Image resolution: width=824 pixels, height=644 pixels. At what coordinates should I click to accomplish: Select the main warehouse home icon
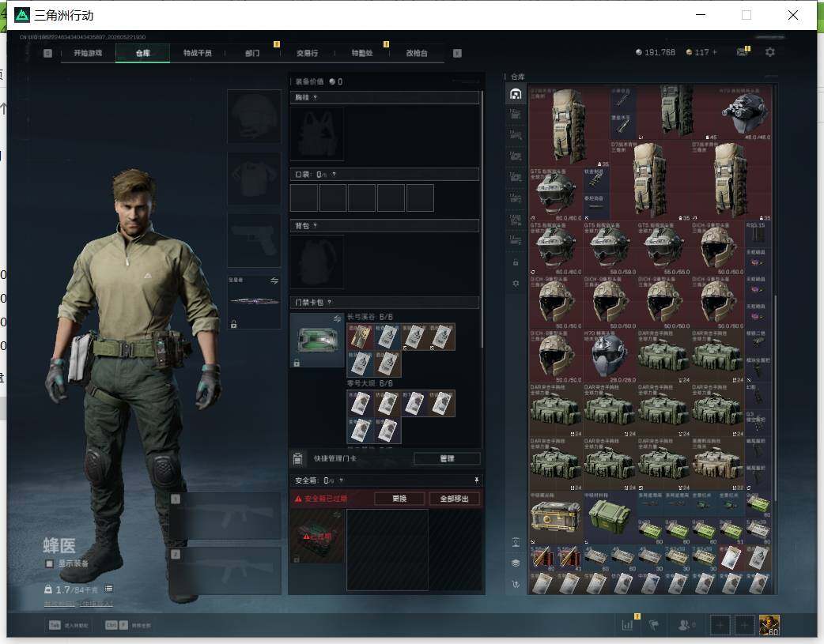pos(516,94)
